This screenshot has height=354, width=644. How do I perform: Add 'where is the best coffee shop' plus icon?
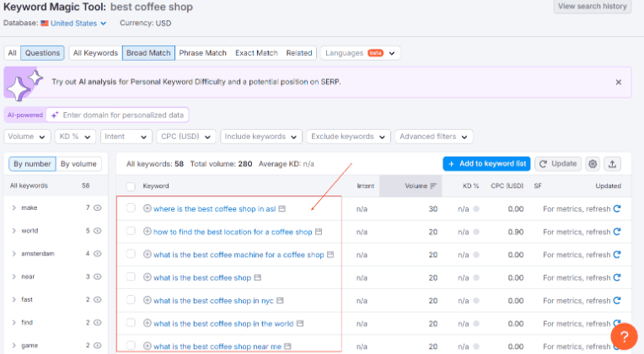(148, 209)
